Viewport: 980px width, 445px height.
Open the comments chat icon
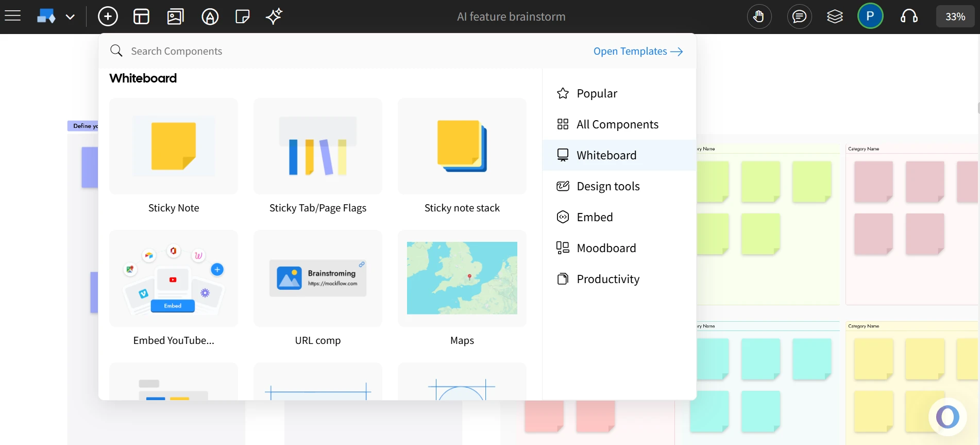799,17
